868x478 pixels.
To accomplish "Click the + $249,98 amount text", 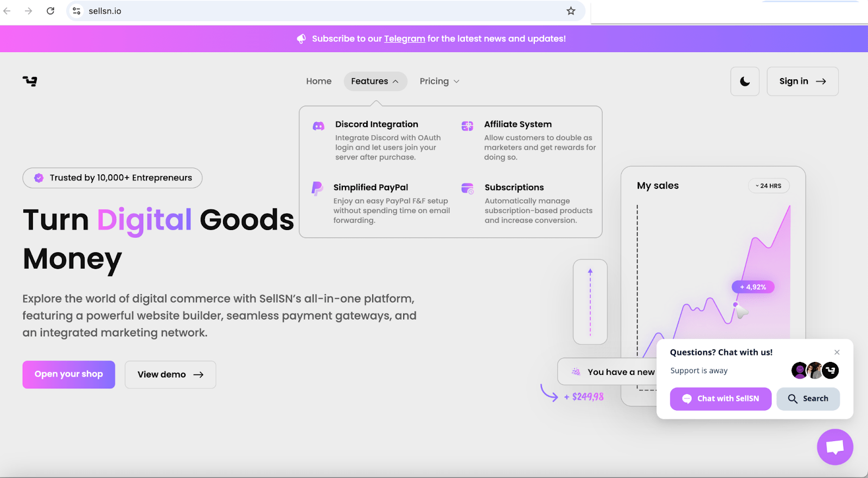I will coord(584,397).
